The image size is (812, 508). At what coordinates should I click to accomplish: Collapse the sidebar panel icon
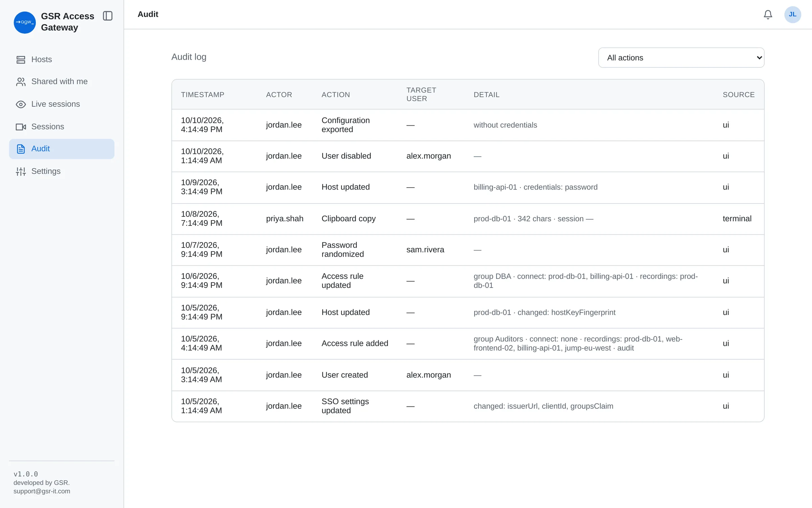point(108,16)
